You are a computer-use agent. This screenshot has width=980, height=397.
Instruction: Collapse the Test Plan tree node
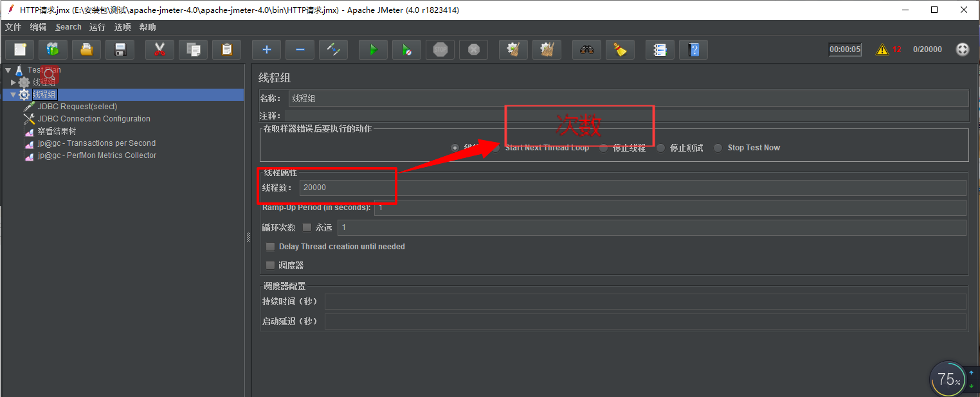(x=8, y=70)
